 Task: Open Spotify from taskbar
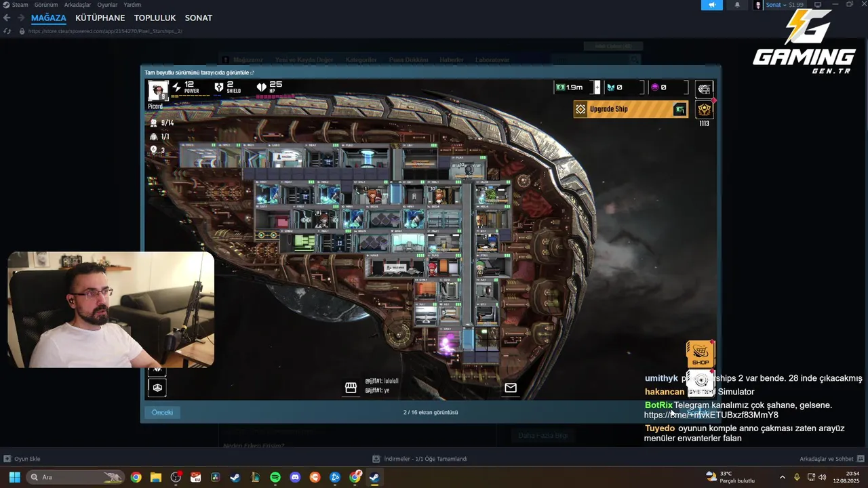[275, 477]
